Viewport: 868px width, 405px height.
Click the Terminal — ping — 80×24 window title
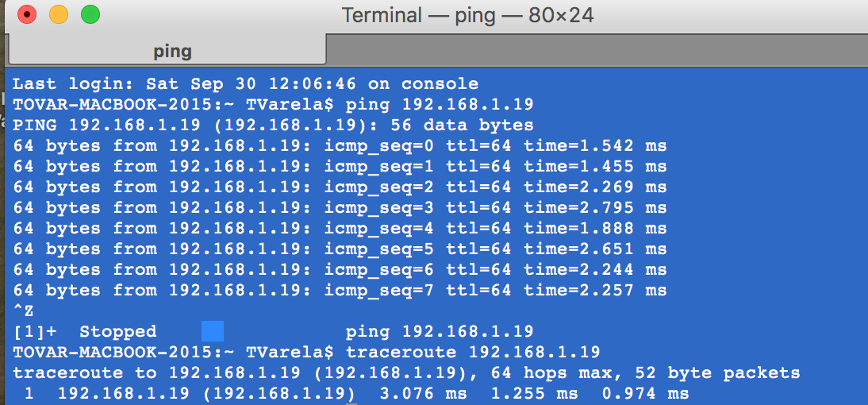tap(467, 15)
